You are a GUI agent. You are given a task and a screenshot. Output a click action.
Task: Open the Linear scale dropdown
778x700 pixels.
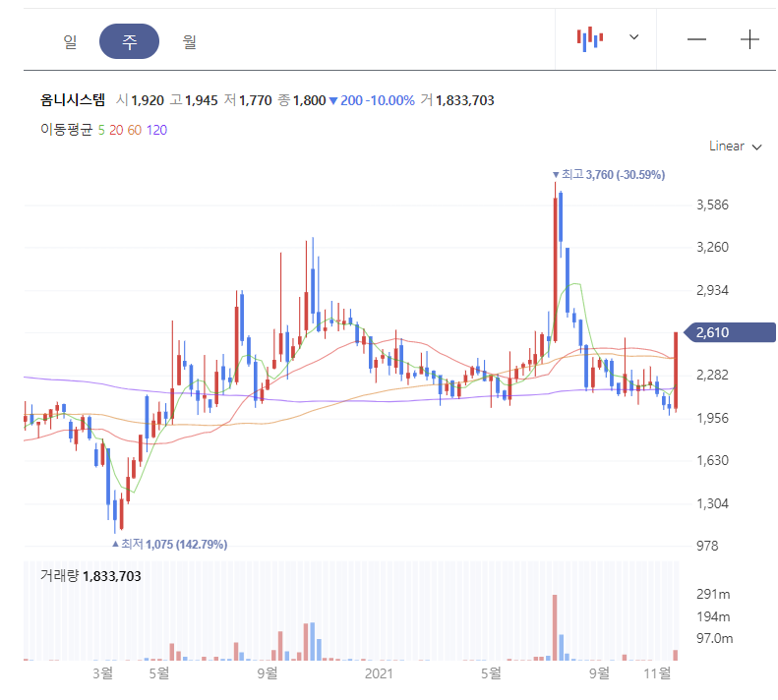pyautogui.click(x=735, y=146)
